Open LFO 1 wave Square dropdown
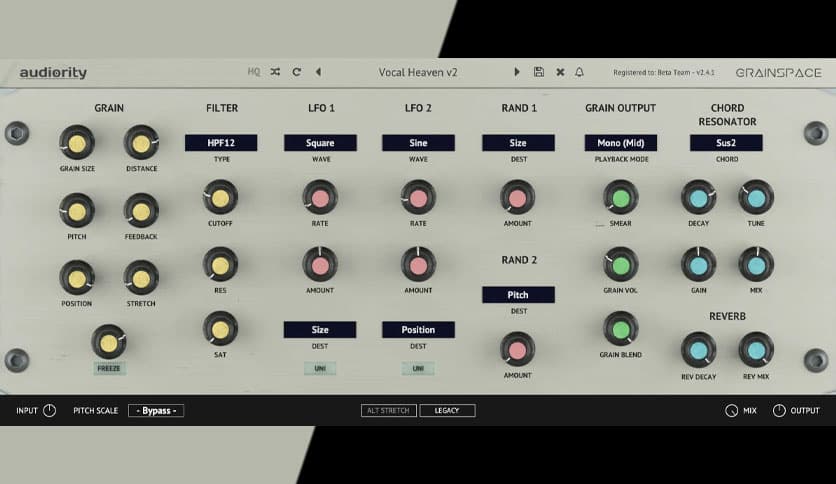 [320, 143]
